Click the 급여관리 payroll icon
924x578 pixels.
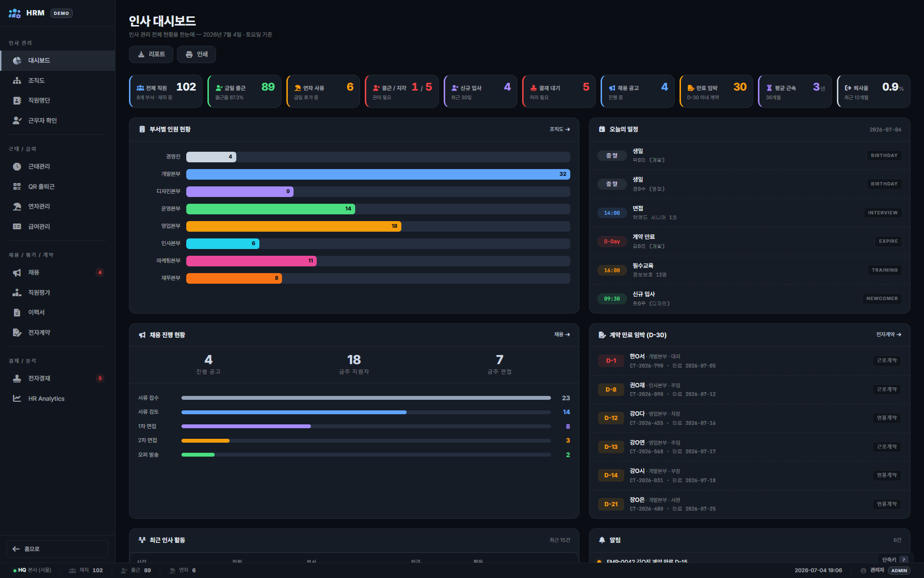click(17, 226)
